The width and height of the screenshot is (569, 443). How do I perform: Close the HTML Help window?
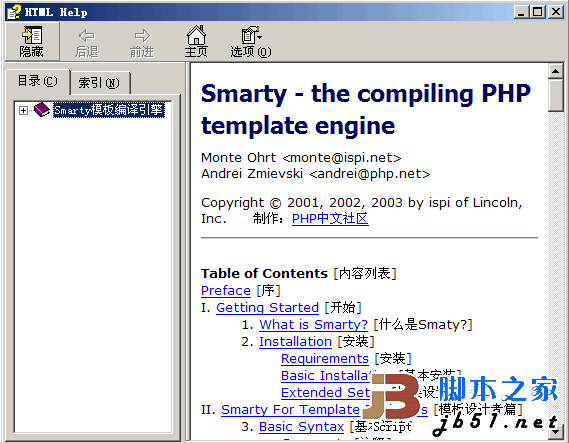(x=556, y=12)
